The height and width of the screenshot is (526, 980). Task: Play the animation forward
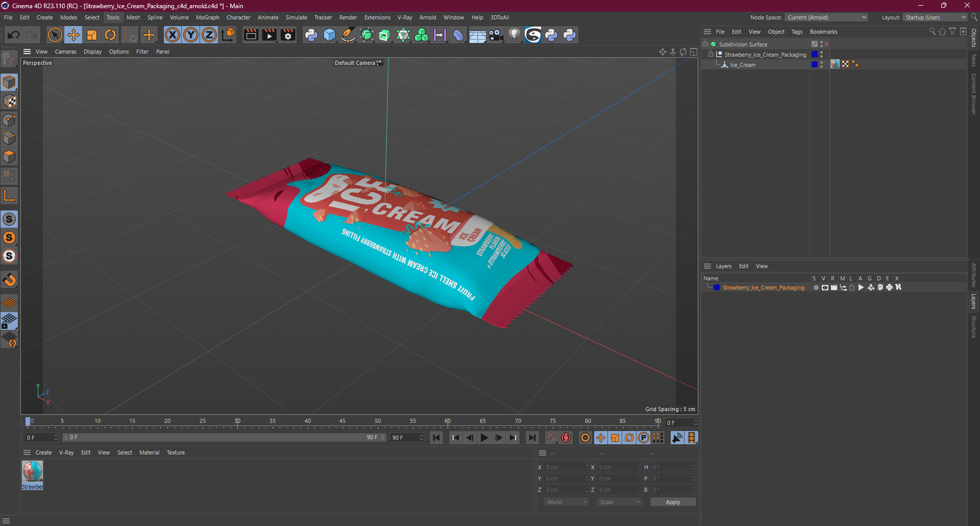coord(484,438)
